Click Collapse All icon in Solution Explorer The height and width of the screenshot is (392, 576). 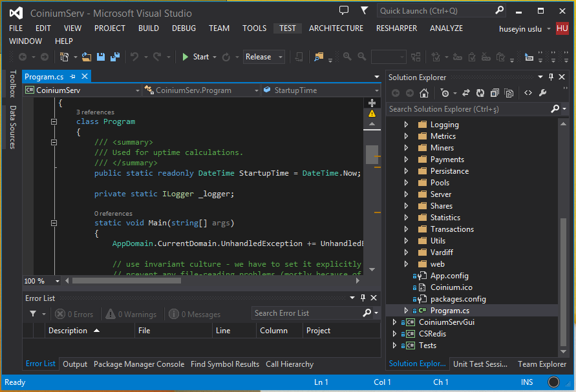pos(495,93)
